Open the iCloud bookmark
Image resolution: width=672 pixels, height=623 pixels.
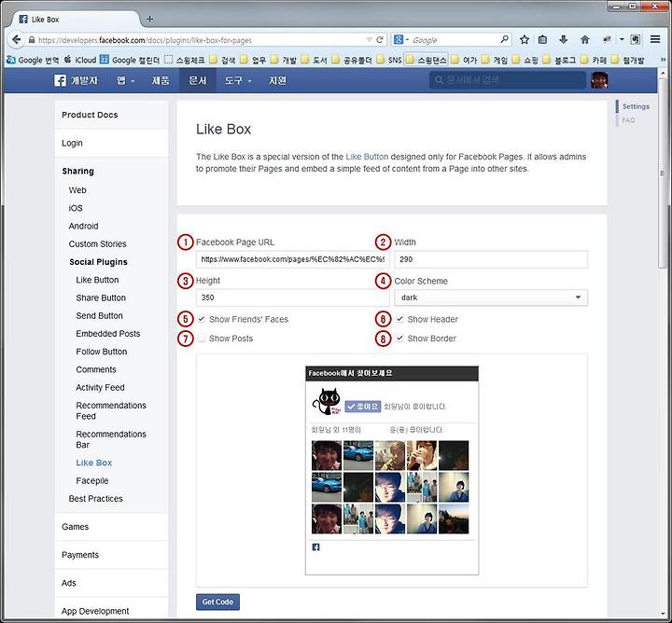pyautogui.click(x=80, y=60)
